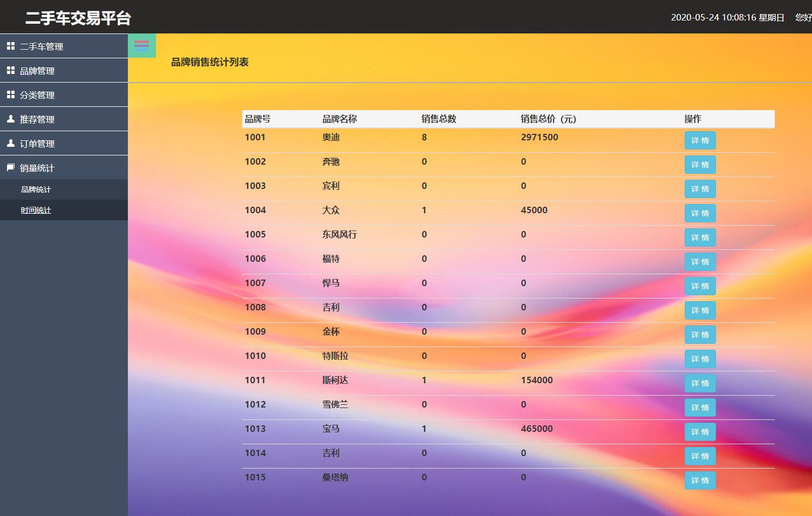The image size is (812, 516).
Task: Open the 订单管理 section
Action: coord(37,143)
